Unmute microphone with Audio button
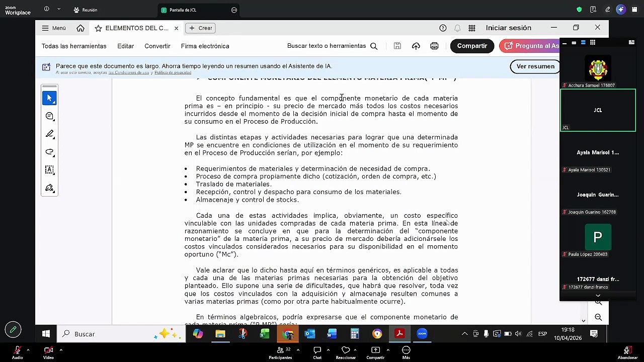 pyautogui.click(x=18, y=352)
